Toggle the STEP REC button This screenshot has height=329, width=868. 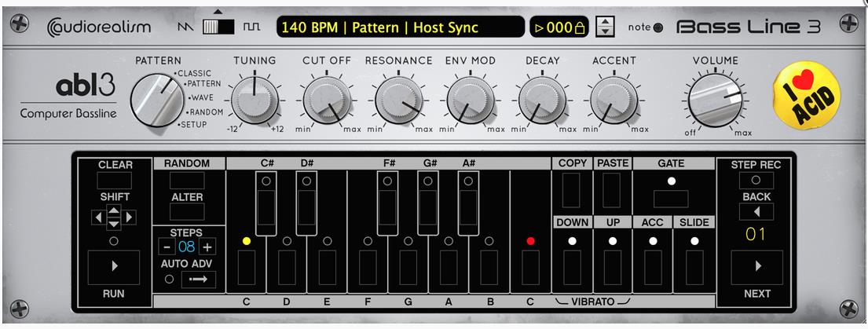[x=756, y=181]
